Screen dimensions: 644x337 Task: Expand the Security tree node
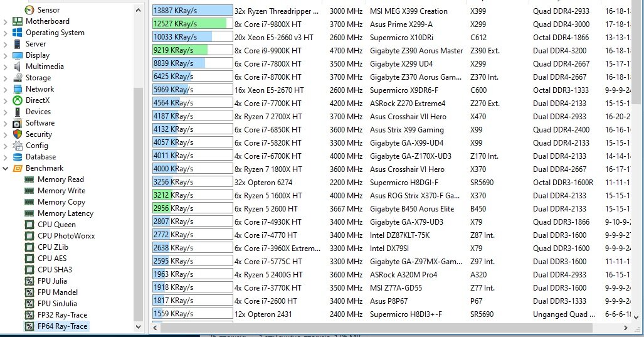click(6, 134)
